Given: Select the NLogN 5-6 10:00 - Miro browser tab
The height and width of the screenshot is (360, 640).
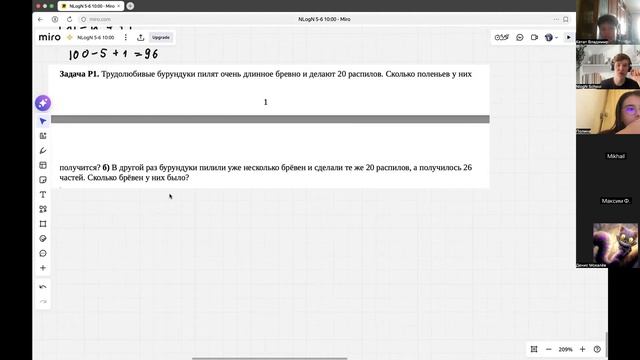Looking at the screenshot, I should [91, 6].
